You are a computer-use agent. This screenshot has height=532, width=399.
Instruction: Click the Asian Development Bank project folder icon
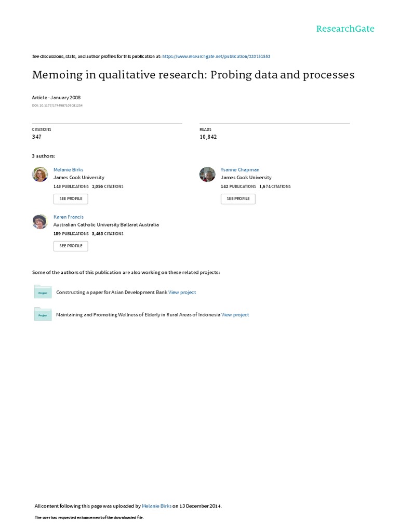click(x=43, y=292)
